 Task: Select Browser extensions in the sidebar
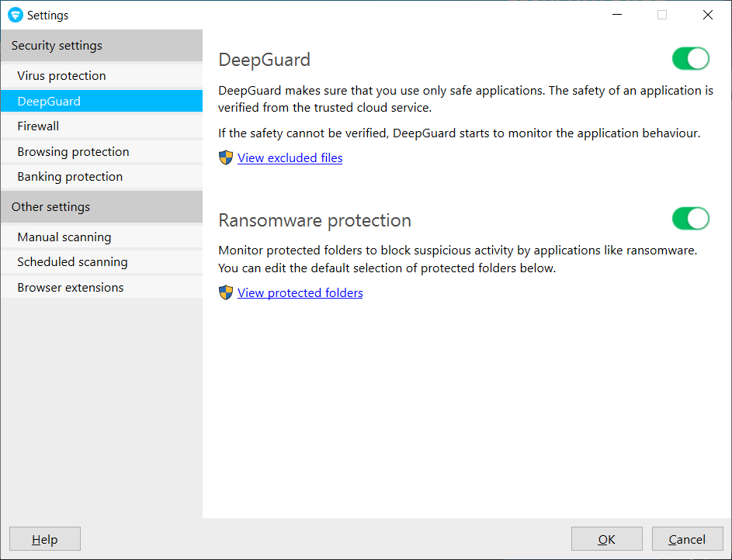pyautogui.click(x=70, y=287)
